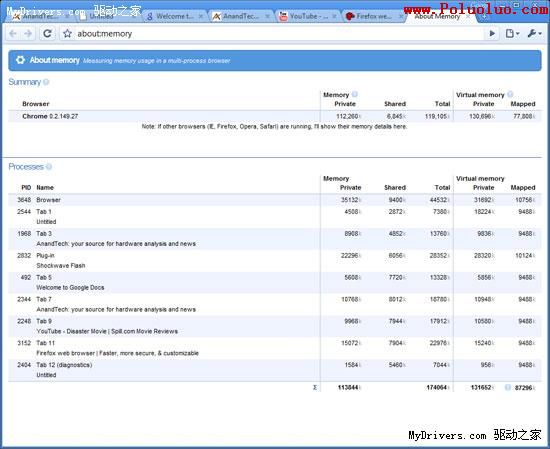Screen dimensions: 550x449
Task: Click the Browser private memory value 35132
Action: point(351,200)
